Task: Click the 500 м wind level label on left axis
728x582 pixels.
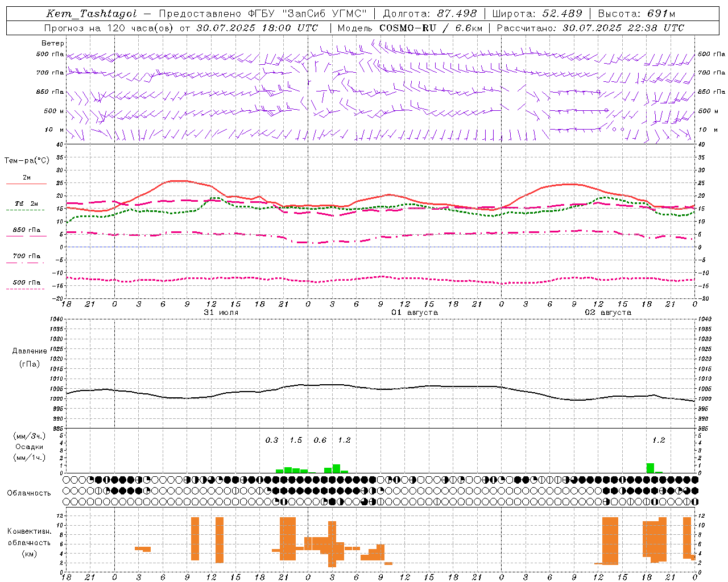Action: [54, 111]
